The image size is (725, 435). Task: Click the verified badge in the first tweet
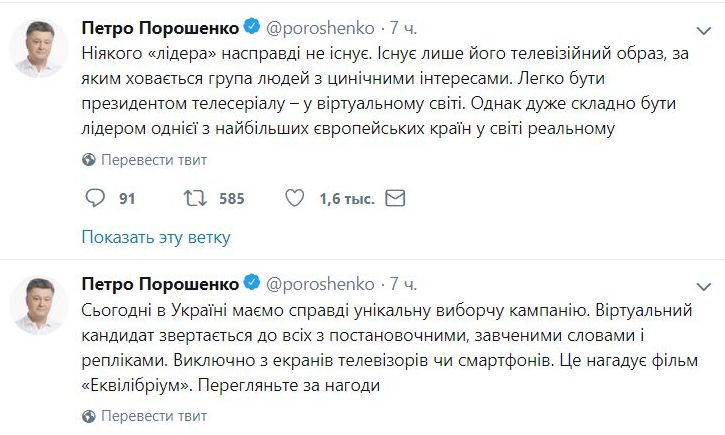(254, 25)
